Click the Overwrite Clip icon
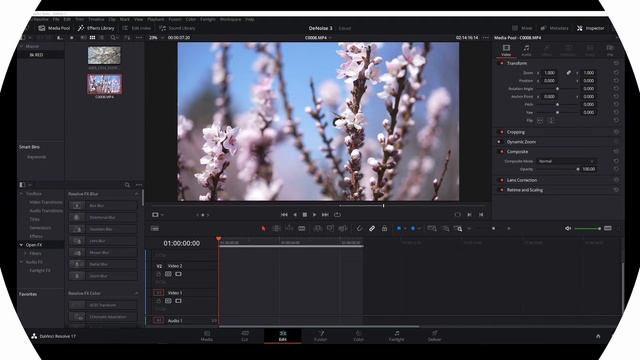Image resolution: width=640 pixels, height=360 pixels. [330, 229]
